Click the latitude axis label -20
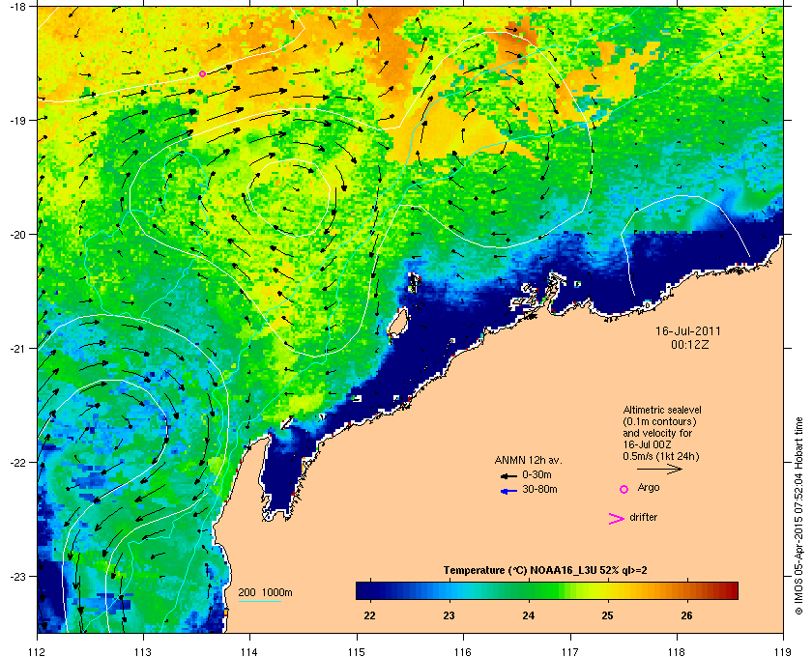Image resolution: width=812 pixels, height=657 pixels. click(18, 235)
